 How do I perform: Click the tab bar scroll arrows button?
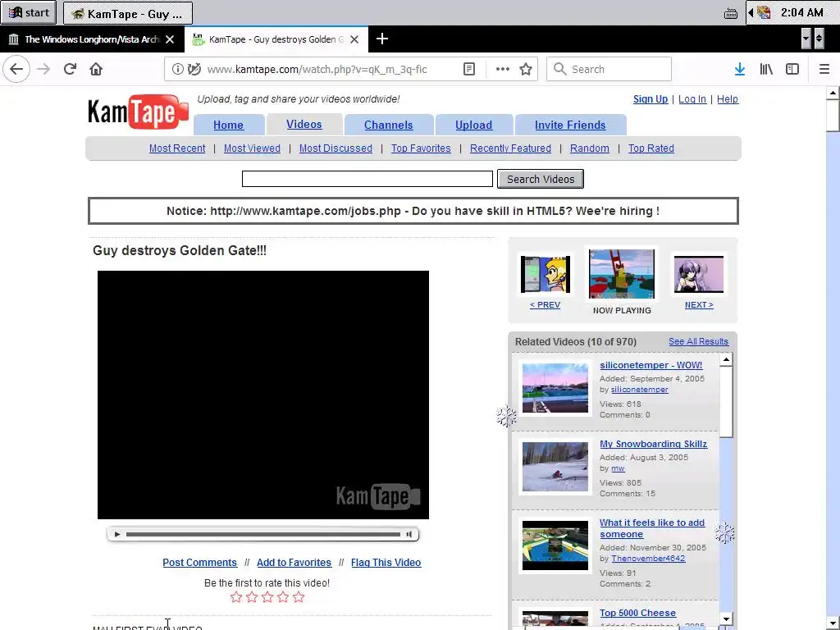819,39
